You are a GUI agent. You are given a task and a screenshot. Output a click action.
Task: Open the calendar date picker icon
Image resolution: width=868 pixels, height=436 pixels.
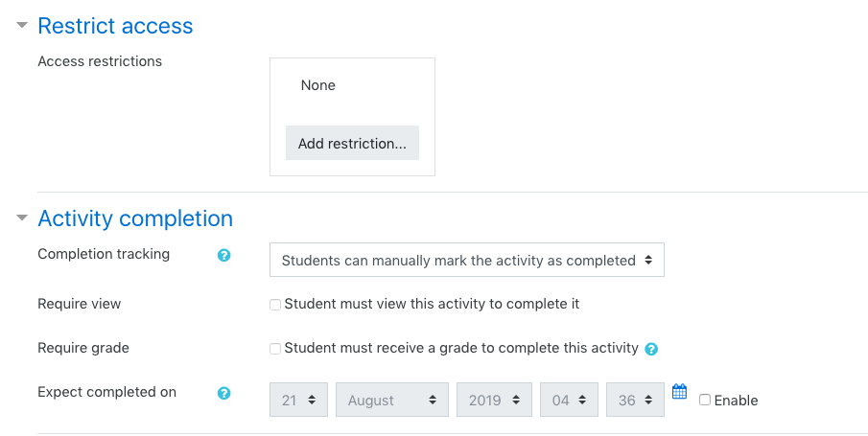(679, 392)
